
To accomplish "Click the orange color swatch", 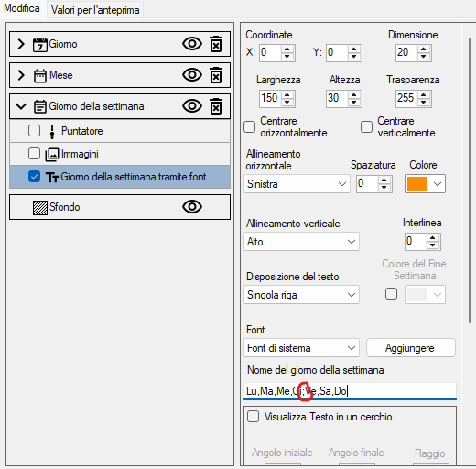I will point(417,184).
